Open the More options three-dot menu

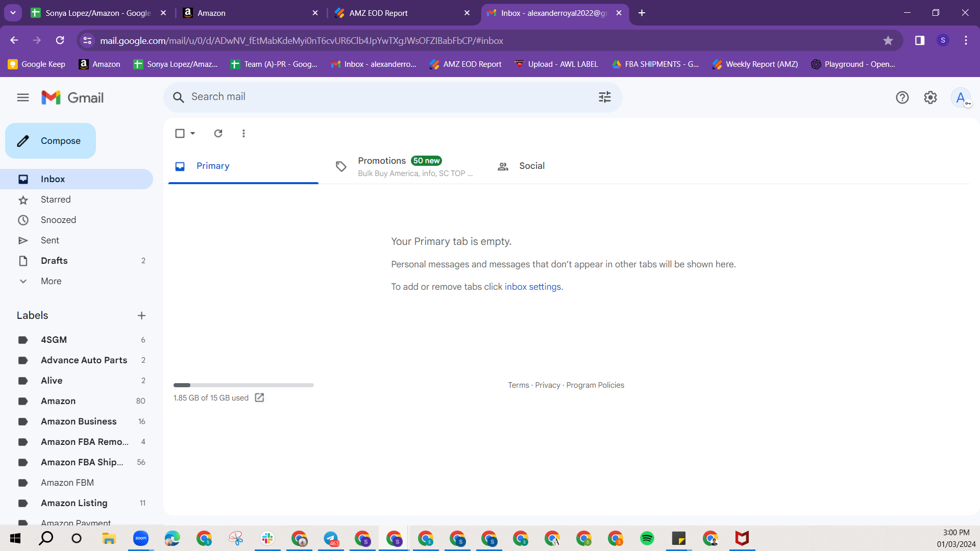coord(243,133)
